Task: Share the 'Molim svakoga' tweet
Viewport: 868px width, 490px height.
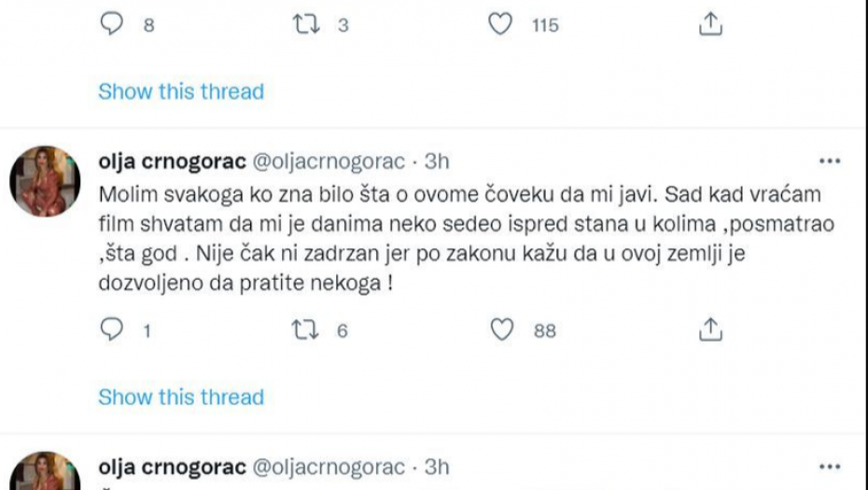Action: tap(711, 330)
